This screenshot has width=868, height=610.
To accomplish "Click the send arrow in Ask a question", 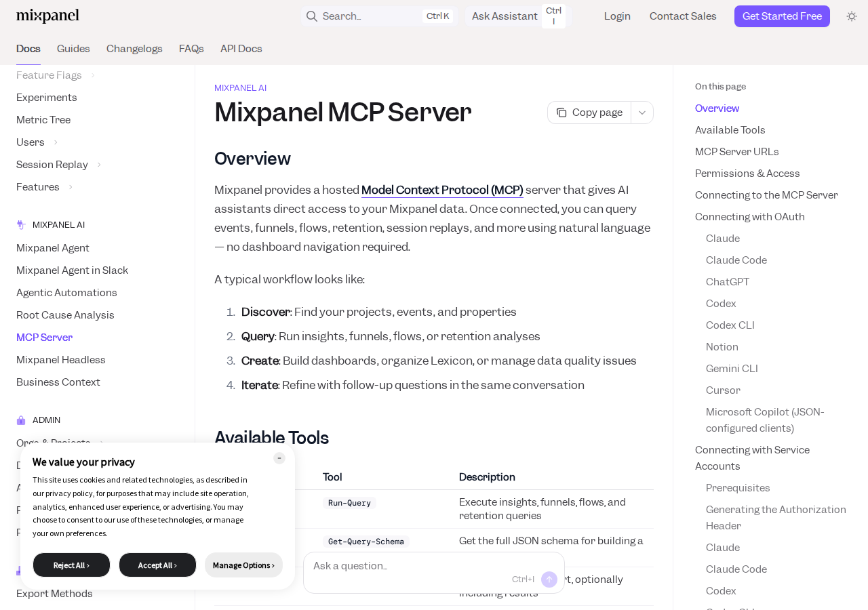I will (549, 579).
